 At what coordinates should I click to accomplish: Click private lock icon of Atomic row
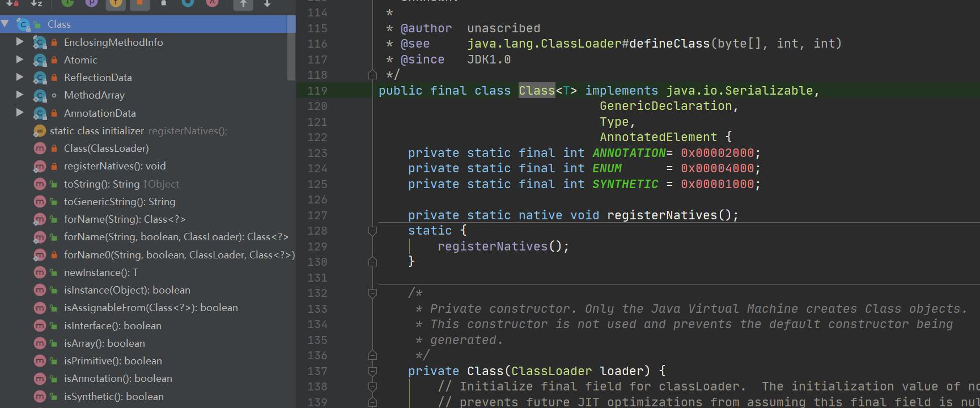54,59
